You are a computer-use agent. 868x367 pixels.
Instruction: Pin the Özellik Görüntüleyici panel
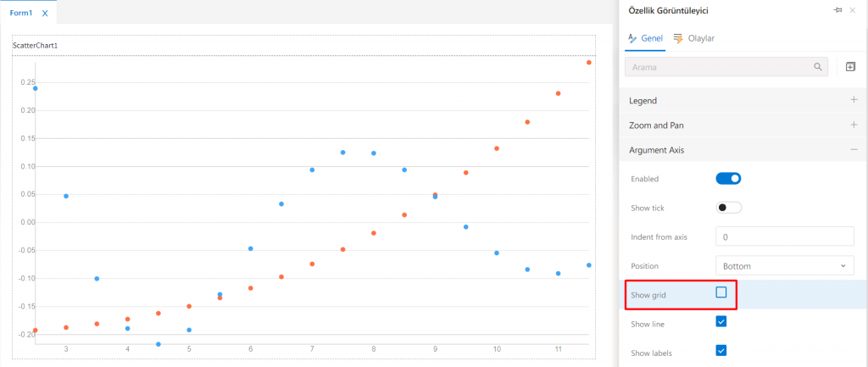837,10
